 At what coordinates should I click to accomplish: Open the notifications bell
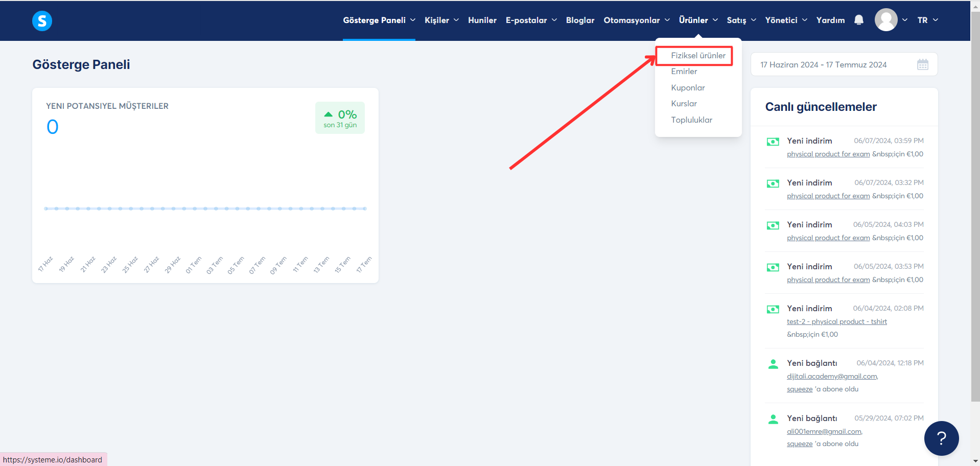point(859,20)
